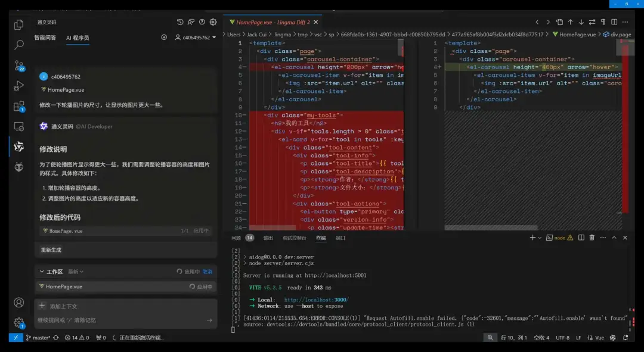Viewport: 644px width, 352px height.
Task: Click 取消 to cancel applying changes
Action: (208, 272)
